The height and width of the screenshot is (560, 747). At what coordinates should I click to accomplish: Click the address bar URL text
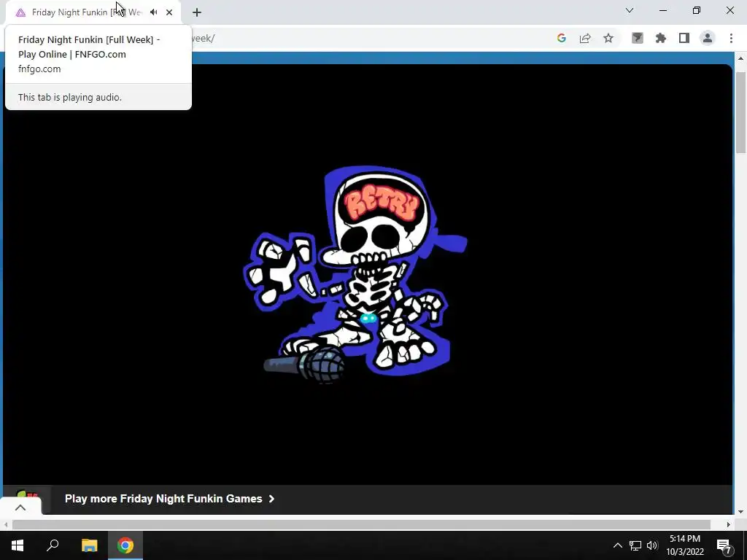pyautogui.click(x=203, y=39)
